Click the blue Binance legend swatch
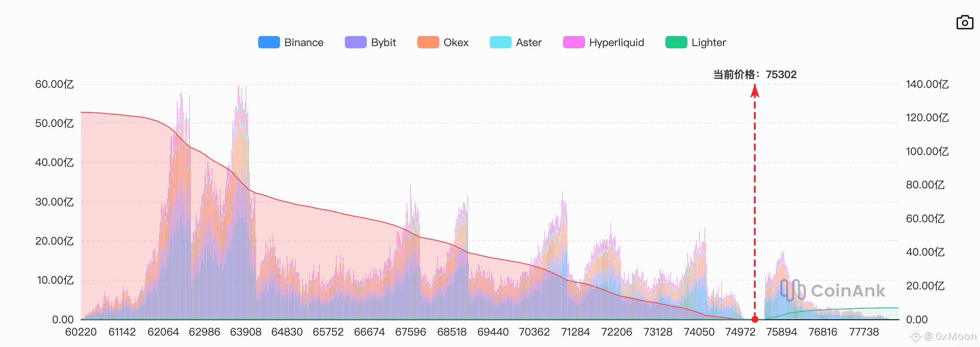The height and width of the screenshot is (347, 980). [269, 42]
